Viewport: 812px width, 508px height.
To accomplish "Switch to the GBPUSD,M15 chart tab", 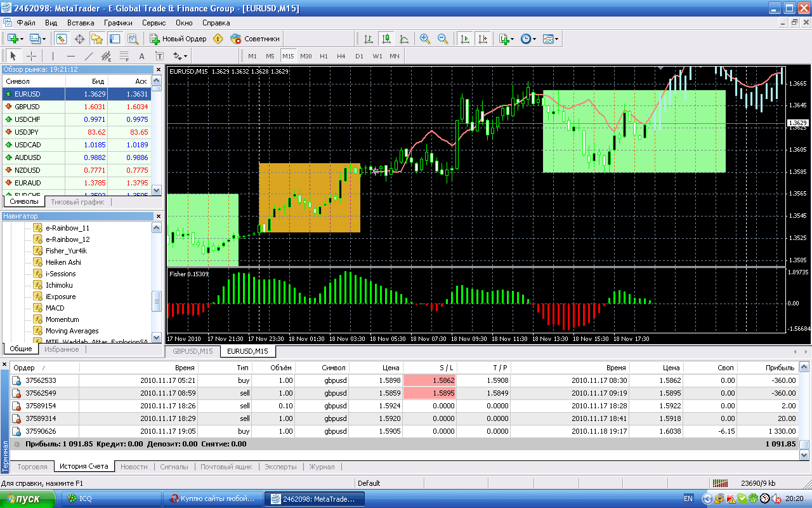I will point(193,351).
